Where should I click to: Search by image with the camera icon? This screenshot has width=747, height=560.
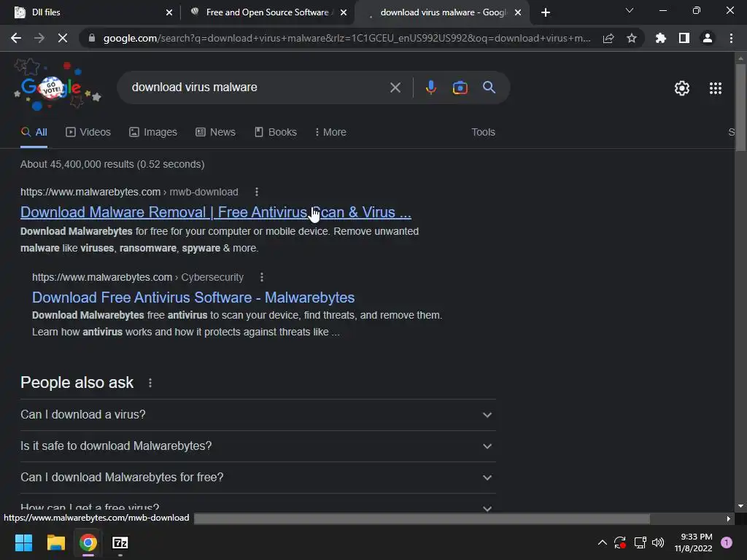click(460, 87)
